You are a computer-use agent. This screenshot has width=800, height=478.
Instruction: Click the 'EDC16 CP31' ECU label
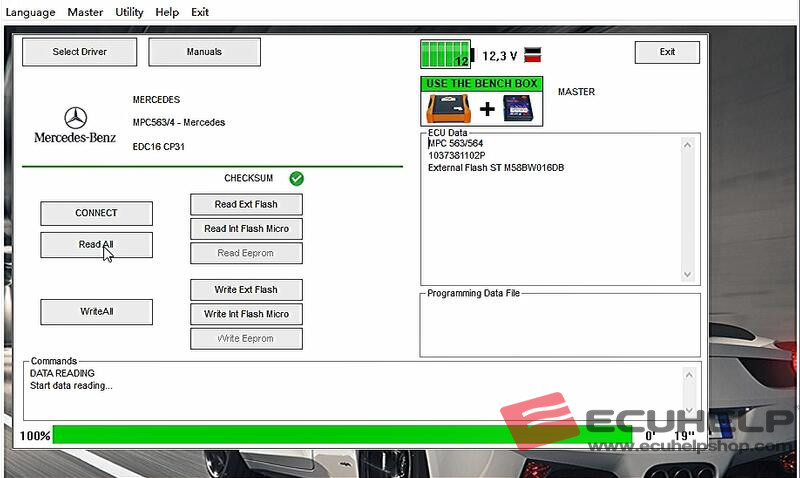159,147
